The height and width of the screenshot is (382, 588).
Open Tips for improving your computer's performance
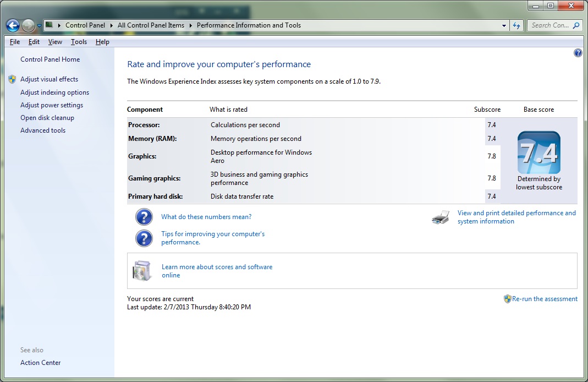pyautogui.click(x=213, y=238)
